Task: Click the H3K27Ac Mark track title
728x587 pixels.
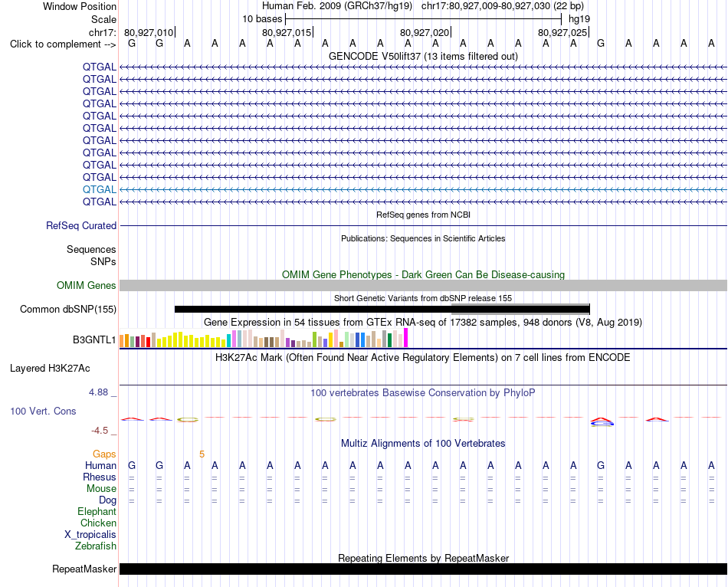Action: pos(423,357)
